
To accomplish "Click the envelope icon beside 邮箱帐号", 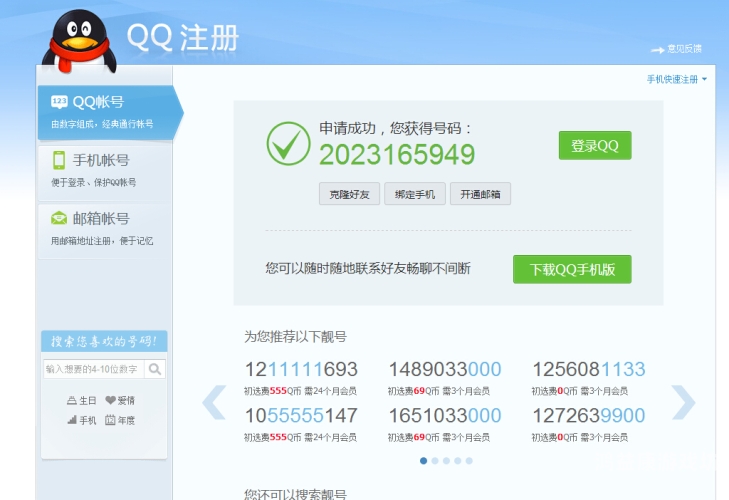I will click(x=59, y=218).
